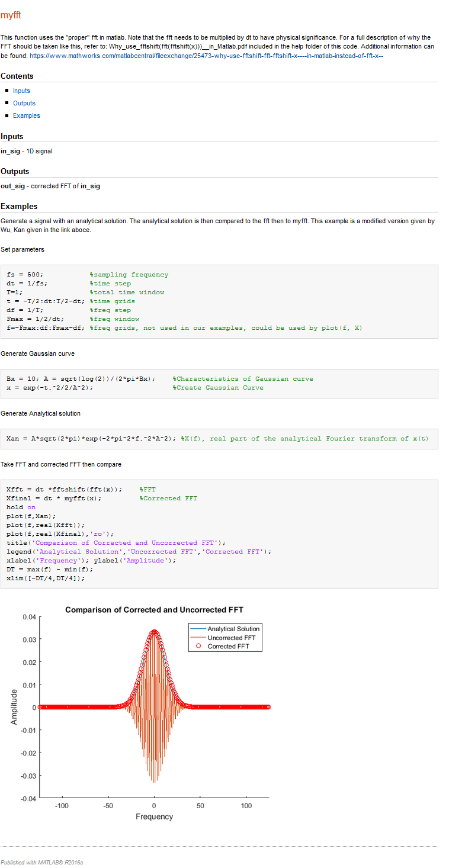
Task: Click 'Take FFT and corrected FFT then compare' caption
Action: click(x=61, y=464)
